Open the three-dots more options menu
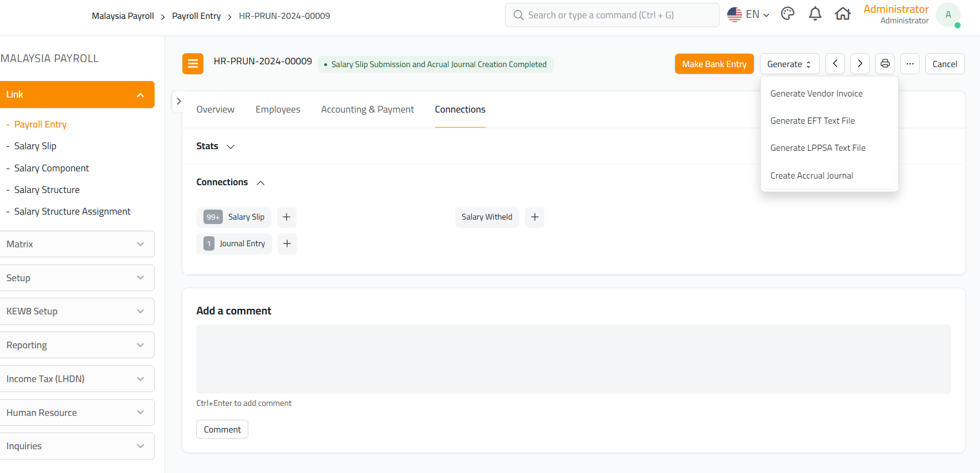Image resolution: width=980 pixels, height=473 pixels. click(910, 64)
